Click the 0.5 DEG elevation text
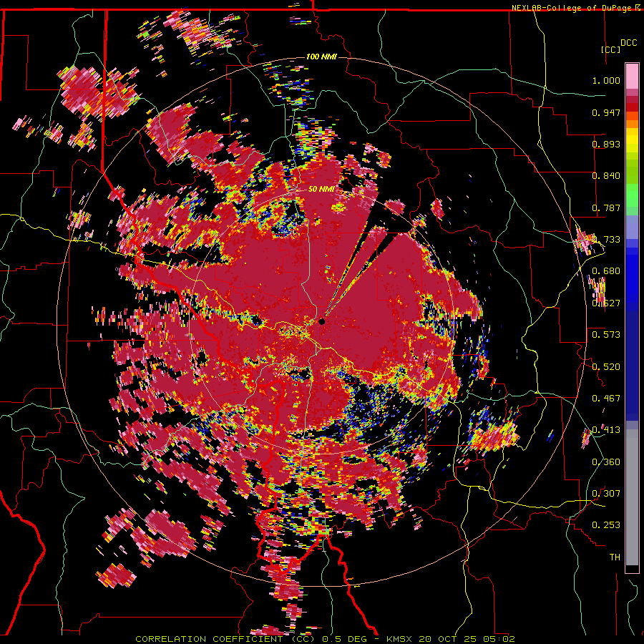Viewport: 644px width, 644px height. coord(345,639)
